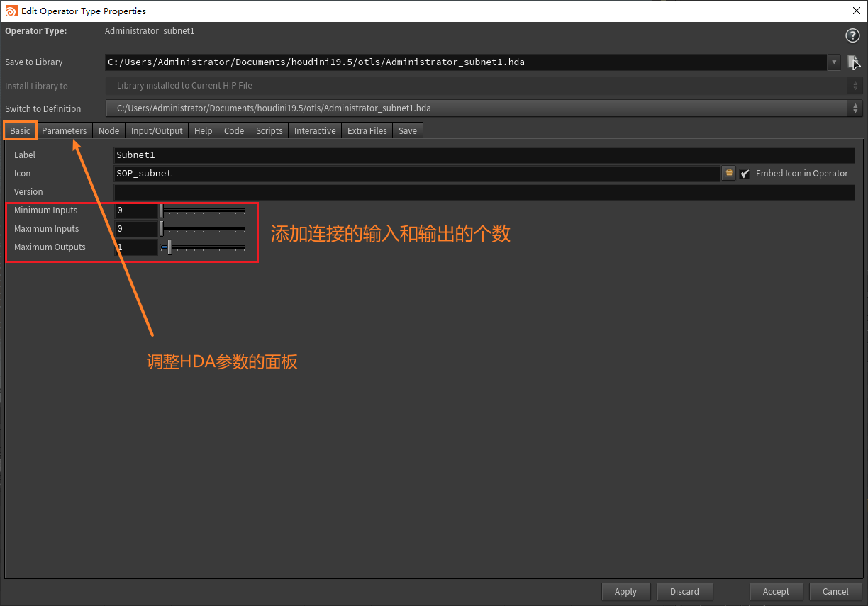Switch to the Basic tab

tap(20, 130)
